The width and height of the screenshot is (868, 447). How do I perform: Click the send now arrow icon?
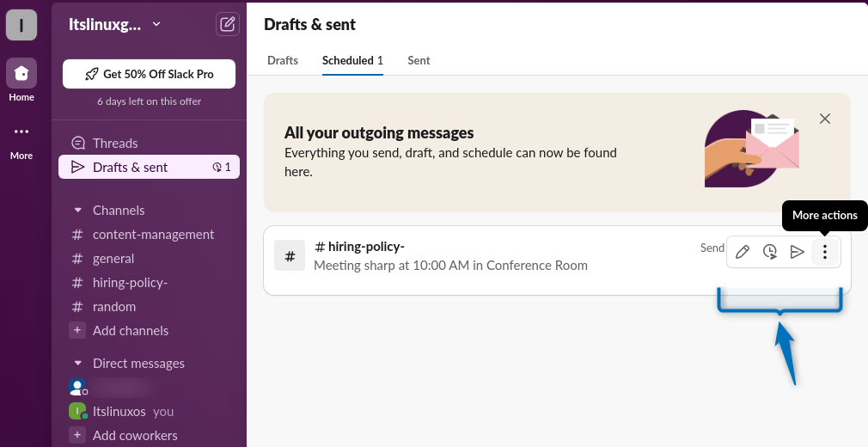click(x=798, y=252)
